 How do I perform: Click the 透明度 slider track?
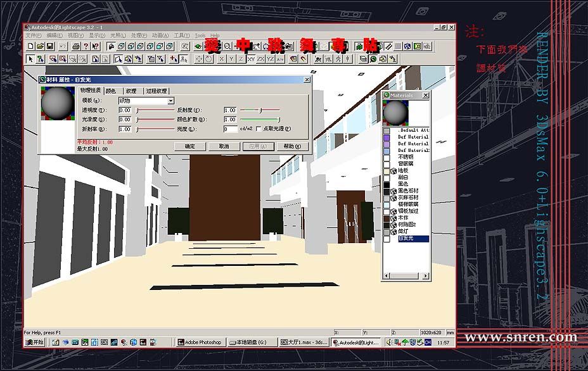coord(155,110)
